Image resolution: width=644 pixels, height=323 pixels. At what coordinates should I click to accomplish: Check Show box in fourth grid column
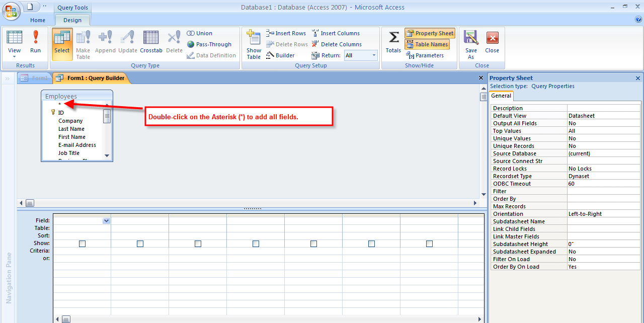[256, 244]
